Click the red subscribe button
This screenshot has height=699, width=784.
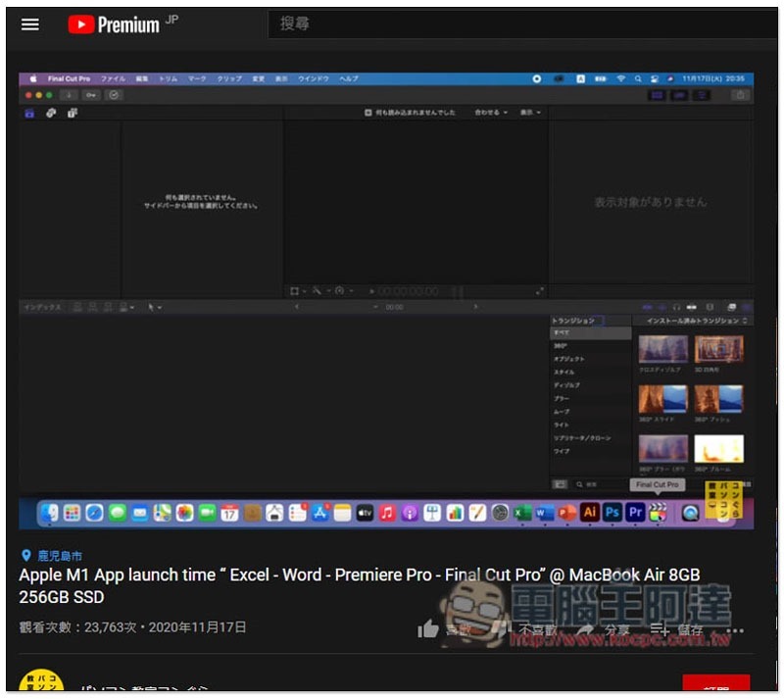click(x=715, y=683)
